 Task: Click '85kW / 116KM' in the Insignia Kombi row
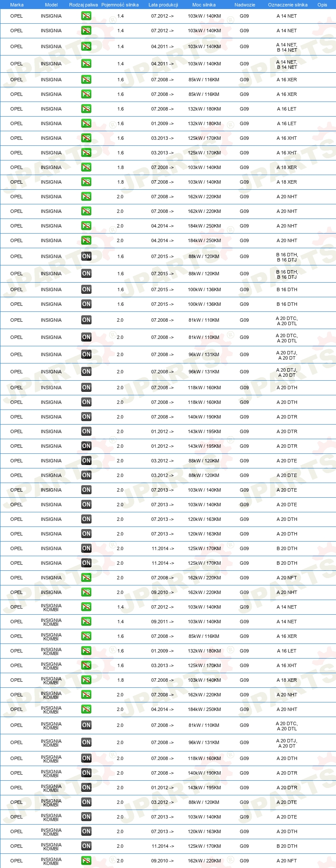pyautogui.click(x=204, y=636)
